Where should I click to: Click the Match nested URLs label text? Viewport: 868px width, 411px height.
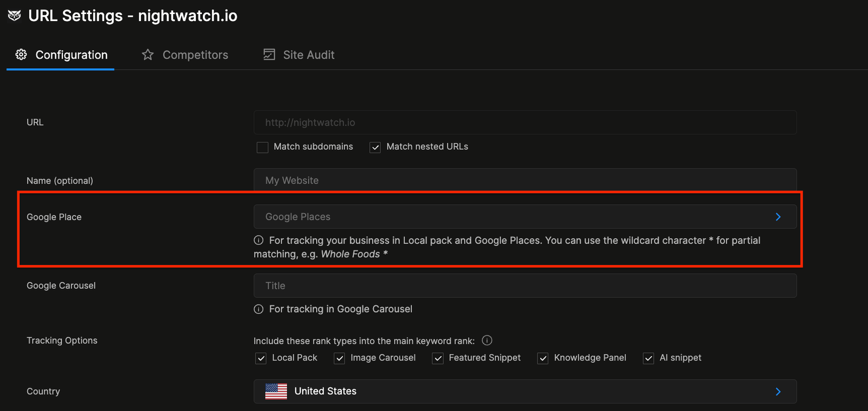[427, 147]
